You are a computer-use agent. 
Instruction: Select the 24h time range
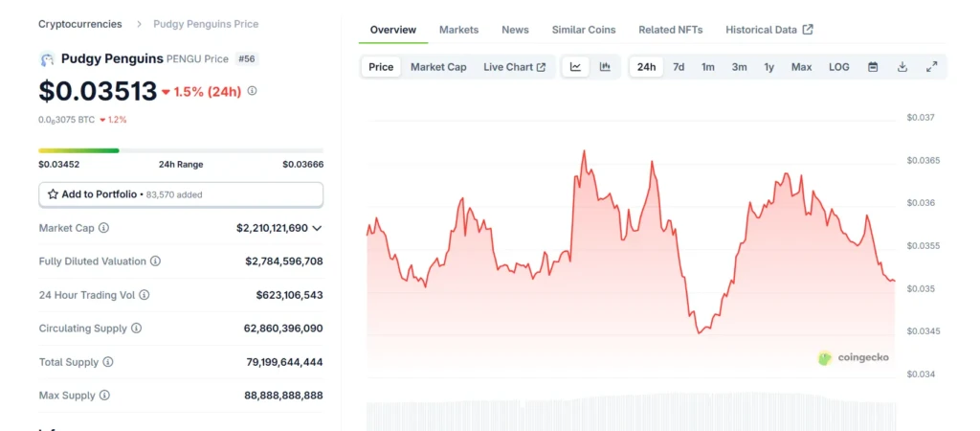[x=646, y=67]
